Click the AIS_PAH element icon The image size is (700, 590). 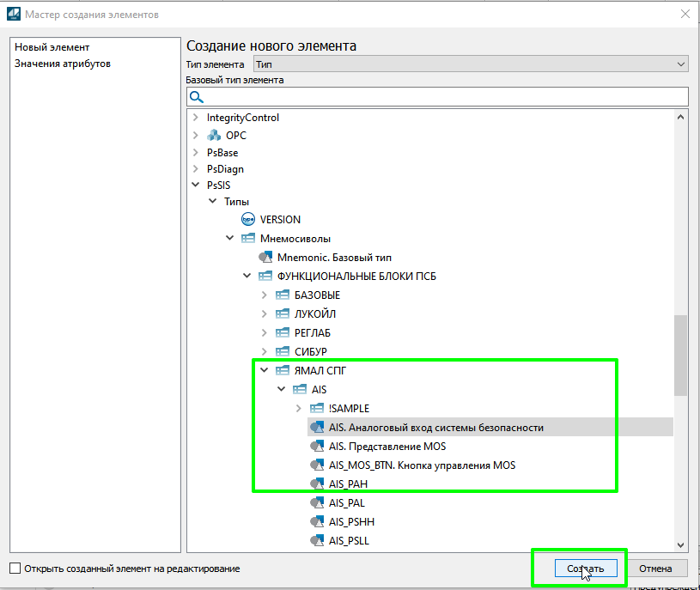click(316, 484)
